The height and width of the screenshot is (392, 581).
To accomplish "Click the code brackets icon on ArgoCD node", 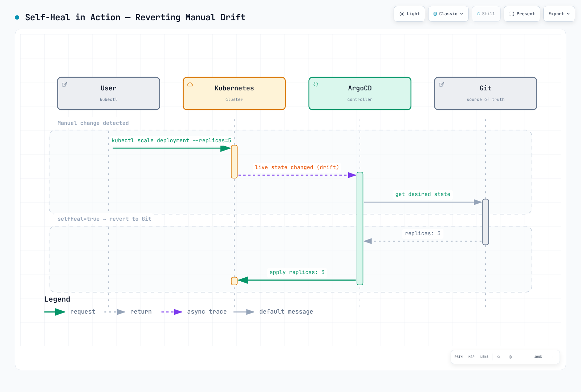I will (x=316, y=84).
